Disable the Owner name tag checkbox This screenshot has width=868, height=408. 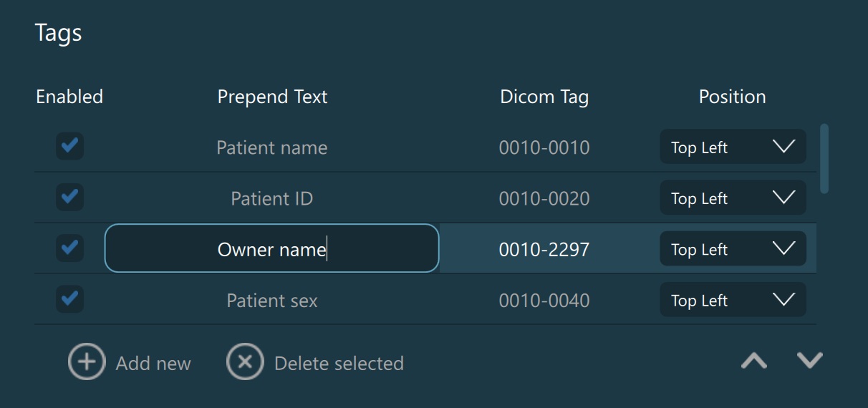[x=70, y=248]
